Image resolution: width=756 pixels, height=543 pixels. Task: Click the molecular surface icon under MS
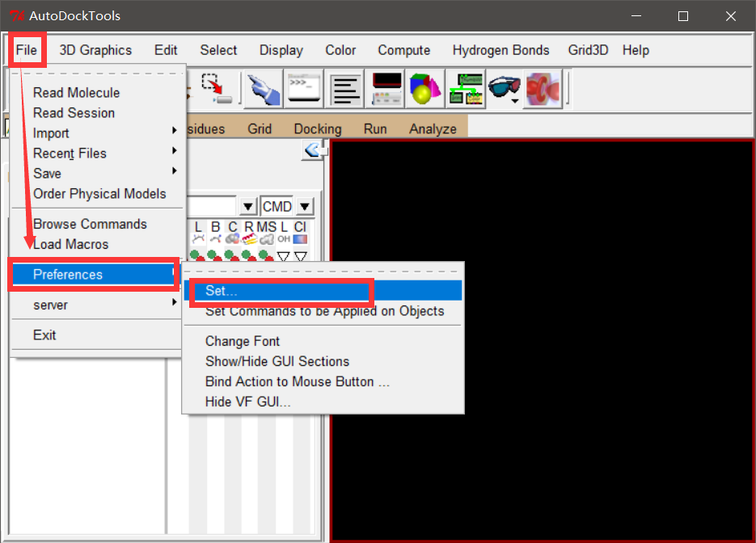267,239
